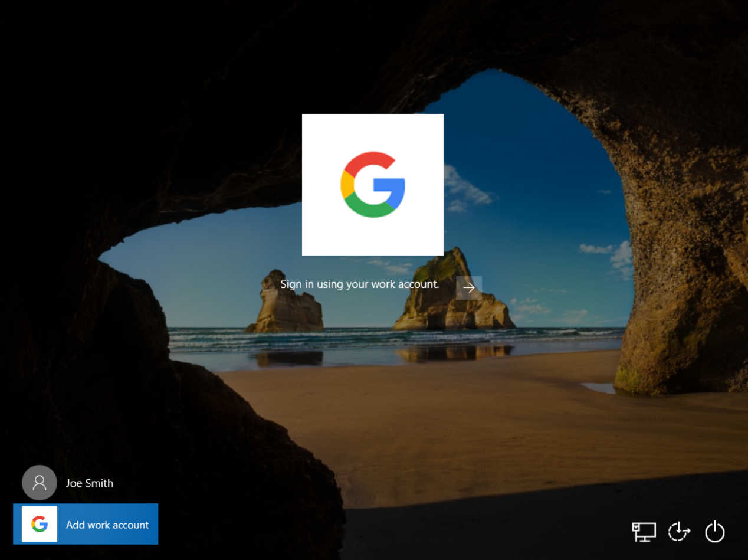Screen dimensions: 748x560
Task: Click the word 'Sign' in the sign-in prompt
Action: point(290,284)
